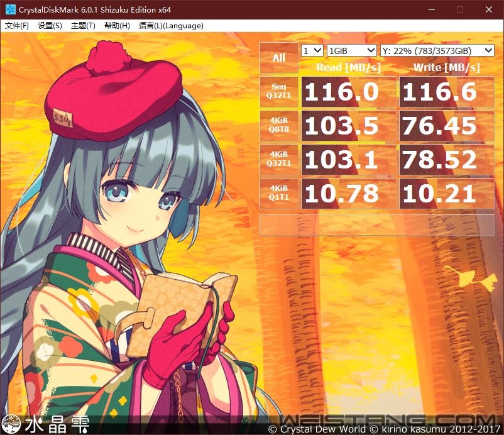Click the Read [MB/s] column header

[x=348, y=67]
